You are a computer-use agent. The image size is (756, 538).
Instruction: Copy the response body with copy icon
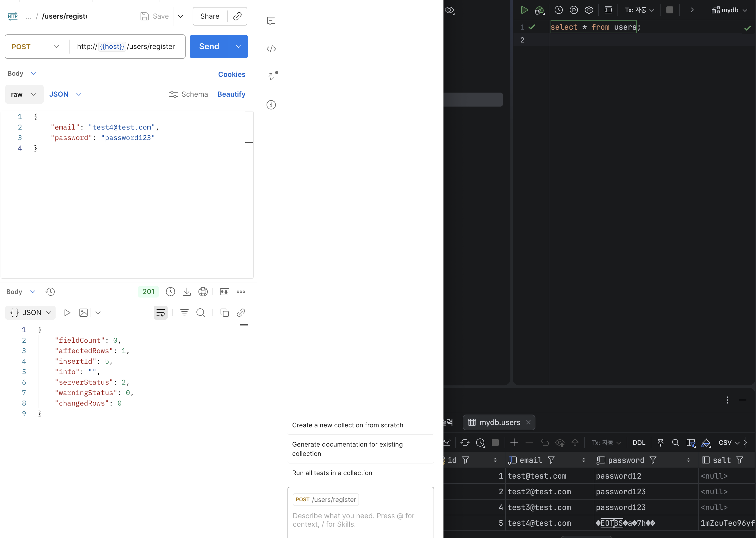click(x=224, y=313)
